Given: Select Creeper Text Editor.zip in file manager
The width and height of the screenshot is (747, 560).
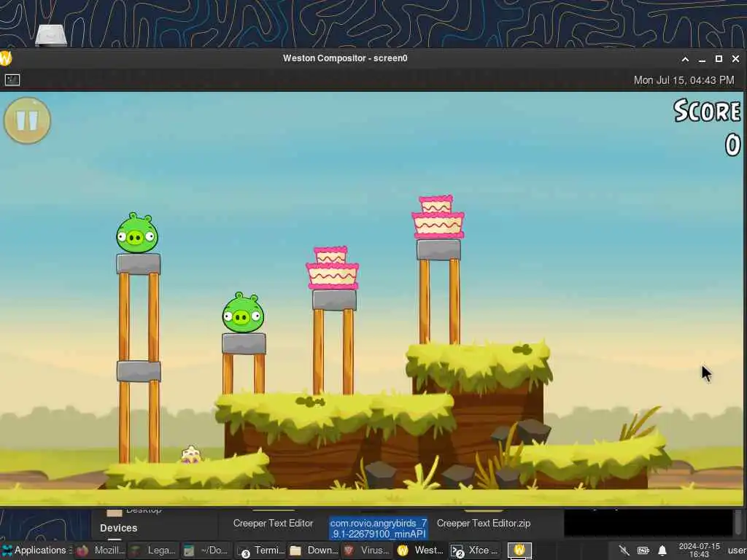Looking at the screenshot, I should coord(484,523).
